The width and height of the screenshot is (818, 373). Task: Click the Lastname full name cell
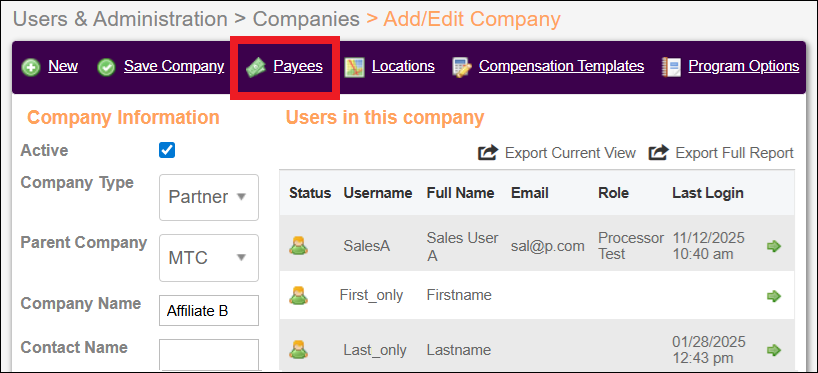pyautogui.click(x=459, y=350)
